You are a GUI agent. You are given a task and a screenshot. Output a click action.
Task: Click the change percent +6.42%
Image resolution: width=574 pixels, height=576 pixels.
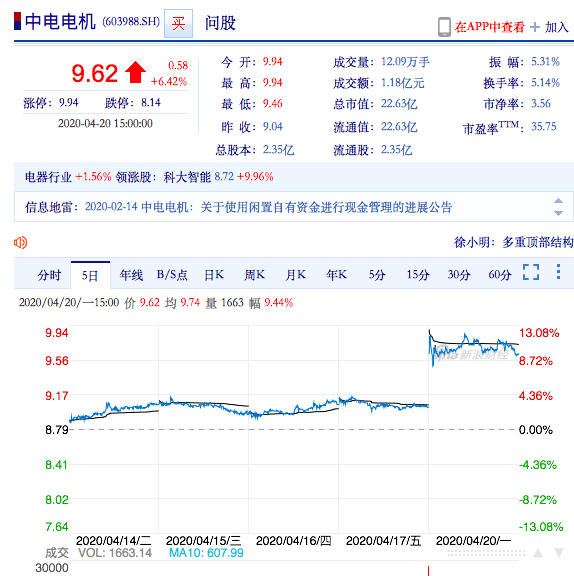(169, 81)
